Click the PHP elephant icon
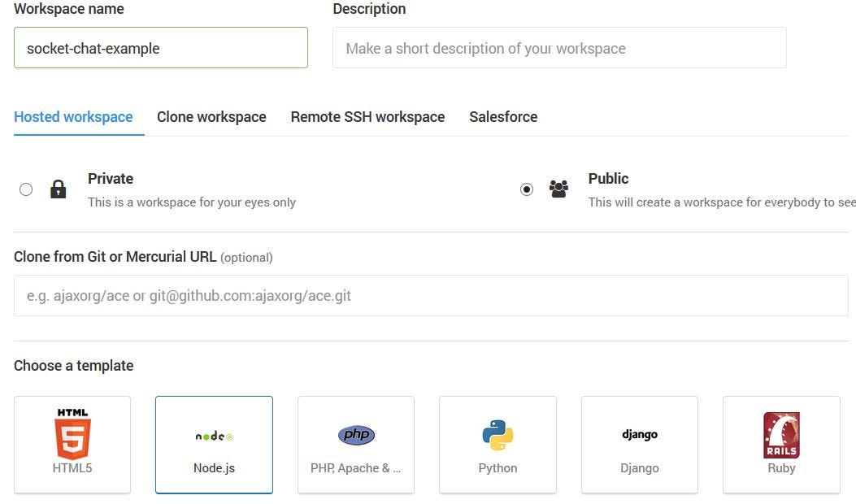Viewport: 856px width, 504px height. [x=355, y=434]
